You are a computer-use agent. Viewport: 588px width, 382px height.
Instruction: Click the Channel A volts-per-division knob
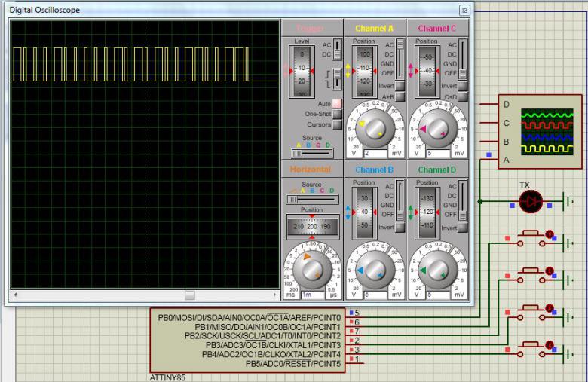pyautogui.click(x=375, y=129)
